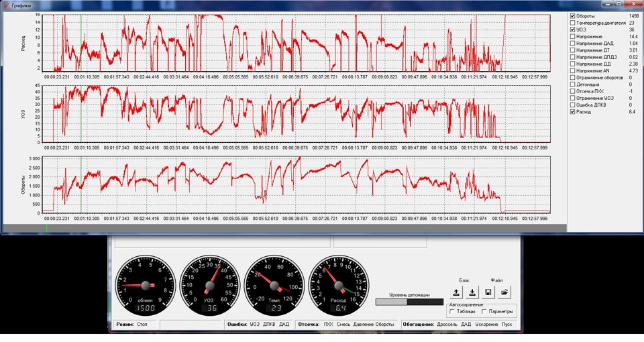Click the Дроссель enrichment indicator
This screenshot has width=644, height=342.
(447, 325)
